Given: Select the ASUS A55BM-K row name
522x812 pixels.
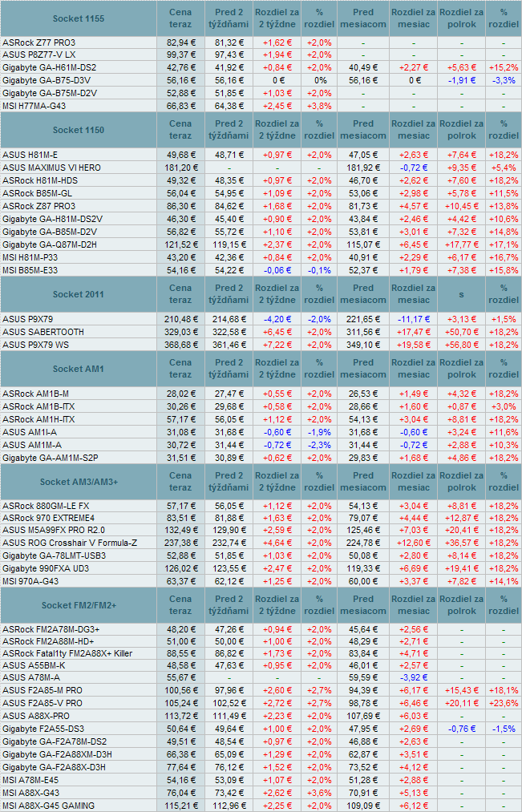Looking at the screenshot, I should coord(33,665).
